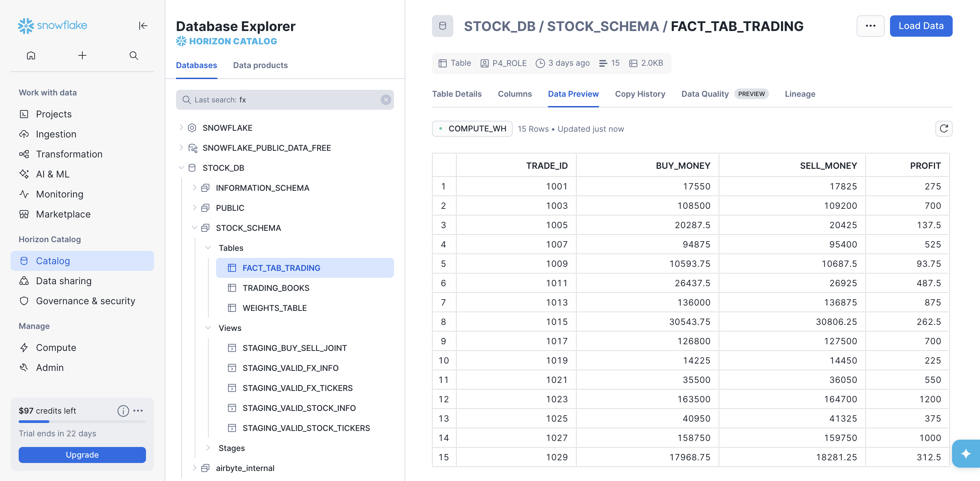Expand the Stages folder
Image resolution: width=980 pixels, height=481 pixels.
208,448
